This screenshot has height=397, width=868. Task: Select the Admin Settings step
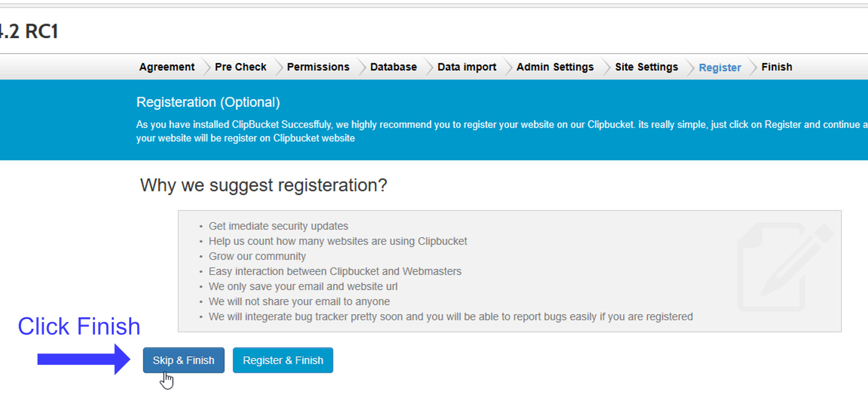[x=555, y=67]
